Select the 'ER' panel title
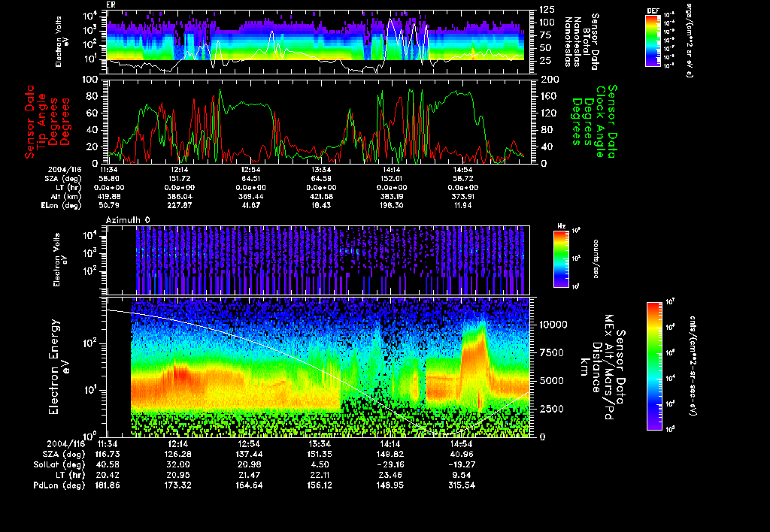Screen dimensions: 770x532 click(111, 5)
